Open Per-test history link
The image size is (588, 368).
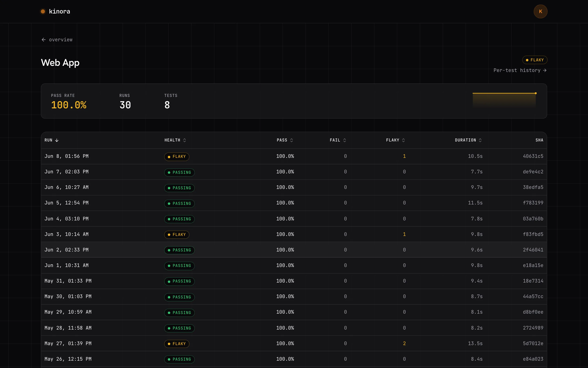520,70
